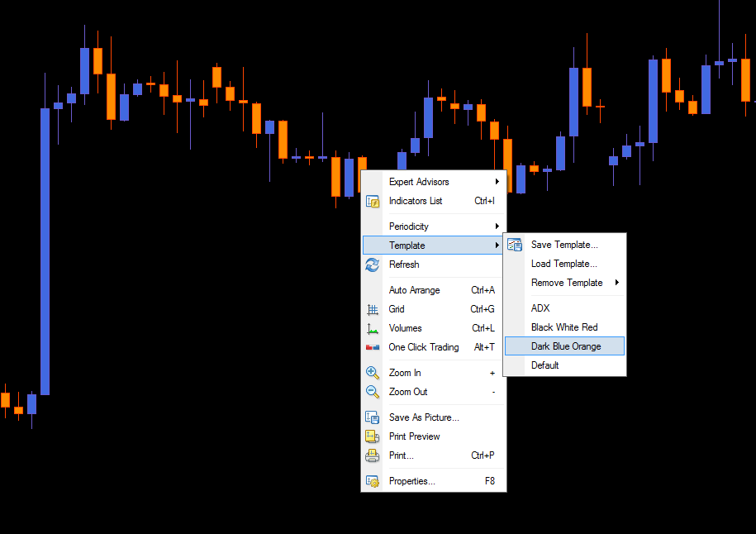Click the Refresh arrows icon
The width and height of the screenshot is (756, 534).
click(x=372, y=265)
